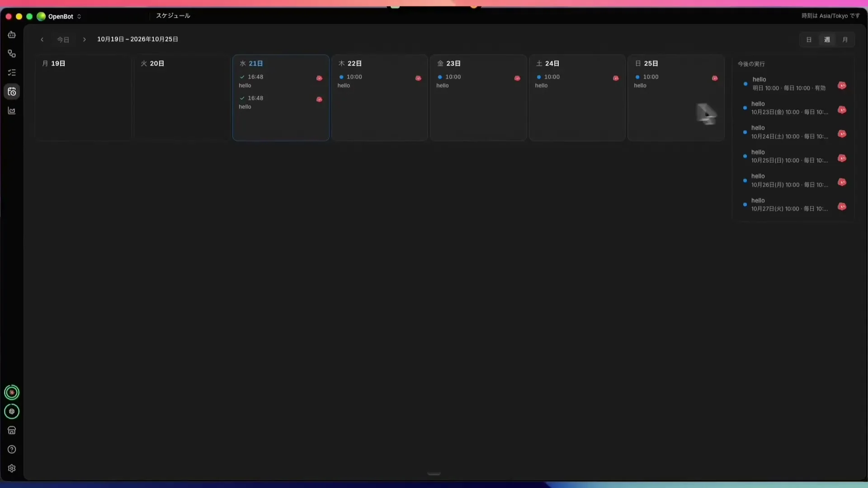Select the schedule calendar-clock sidebar icon
The image size is (868, 488).
(x=12, y=92)
